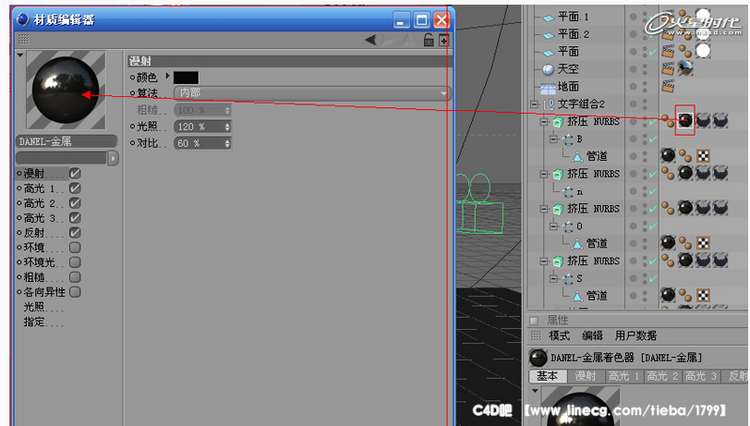This screenshot has height=426, width=750.
Task: Collapse the O spline tree node
Action: (x=554, y=226)
